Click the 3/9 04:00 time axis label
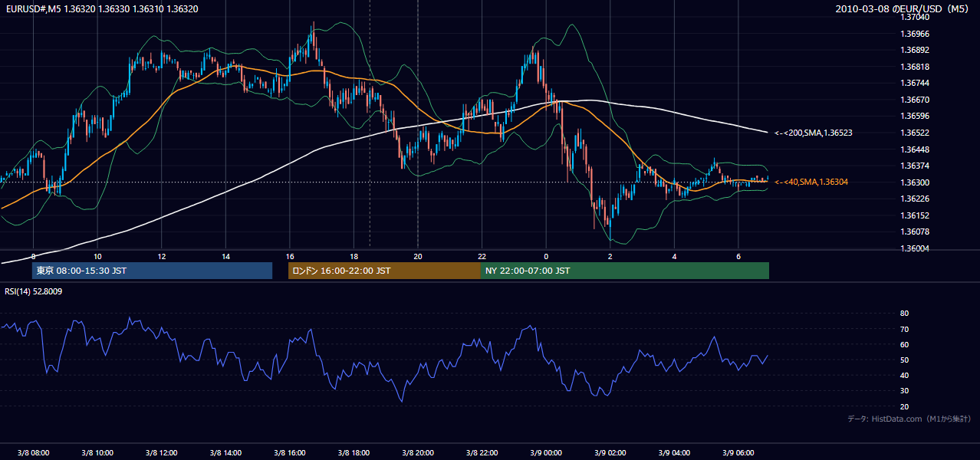Viewport: 980px width, 460px height. (674, 452)
